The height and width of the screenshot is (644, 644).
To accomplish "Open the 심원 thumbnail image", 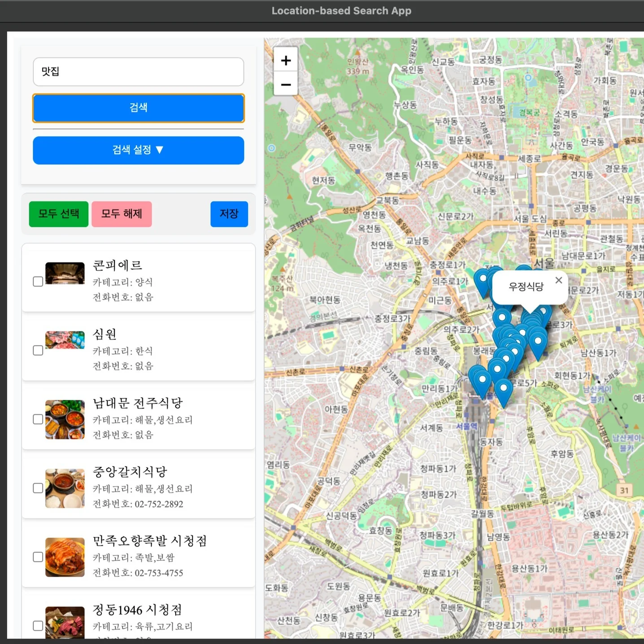I will [x=65, y=340].
